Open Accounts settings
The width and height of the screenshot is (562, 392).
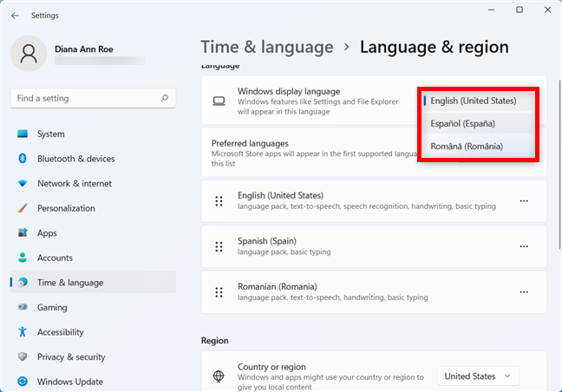click(x=55, y=258)
